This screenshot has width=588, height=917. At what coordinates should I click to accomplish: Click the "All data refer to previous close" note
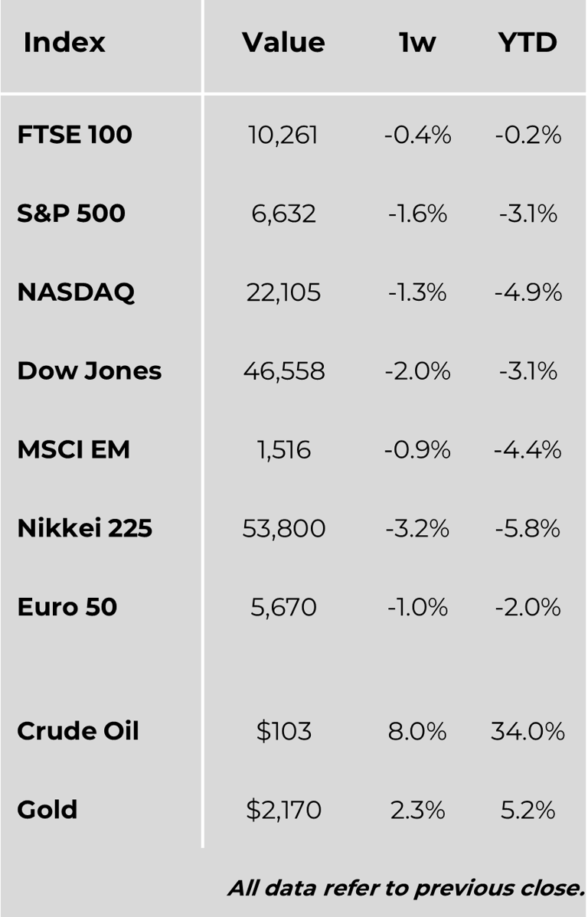[406, 888]
